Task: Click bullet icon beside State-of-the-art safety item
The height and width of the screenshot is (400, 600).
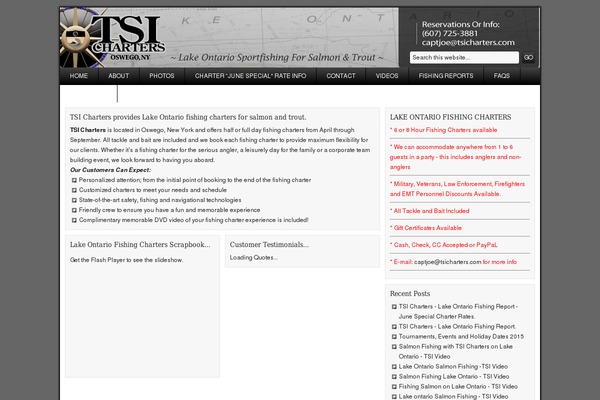Action: [74, 200]
